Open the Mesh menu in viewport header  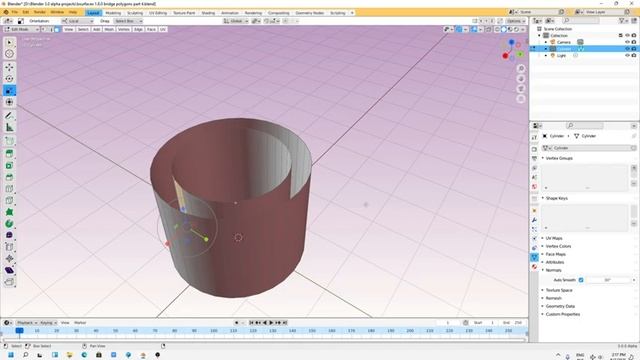click(109, 29)
